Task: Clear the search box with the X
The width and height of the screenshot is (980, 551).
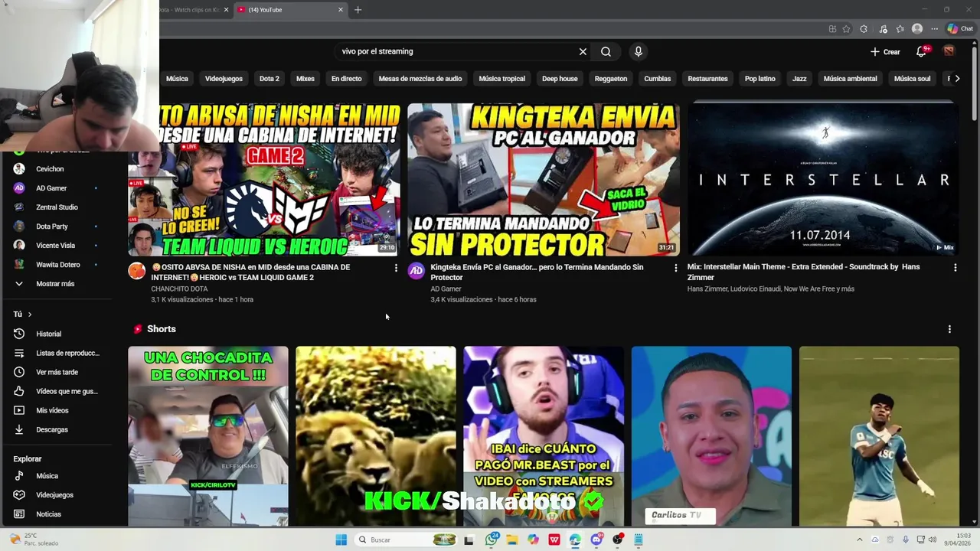Action: tap(583, 51)
